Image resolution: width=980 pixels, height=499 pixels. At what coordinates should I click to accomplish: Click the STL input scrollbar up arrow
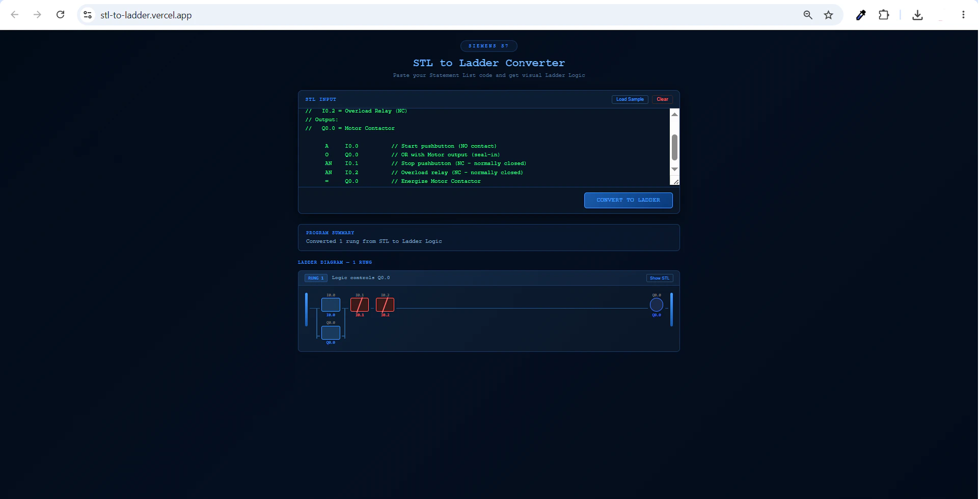click(x=674, y=114)
